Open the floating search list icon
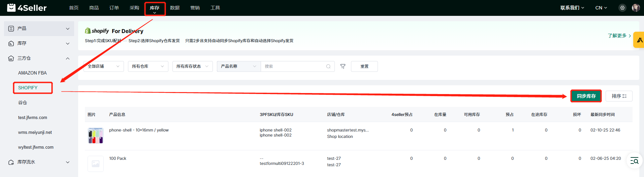 (x=635, y=161)
